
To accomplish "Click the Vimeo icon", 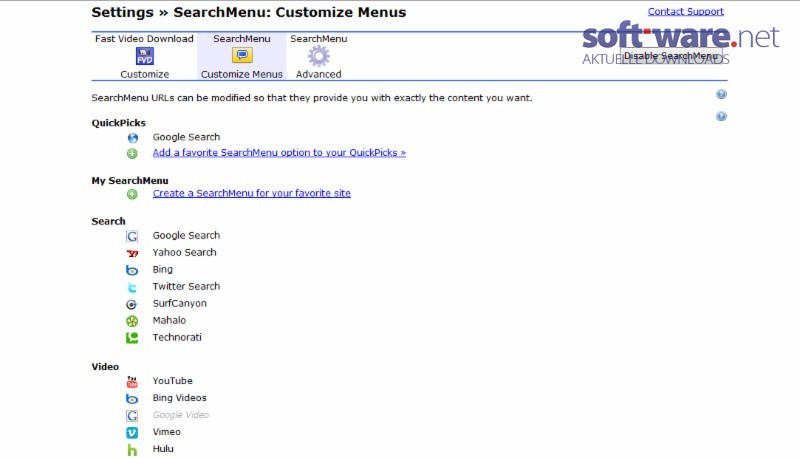I will [132, 432].
